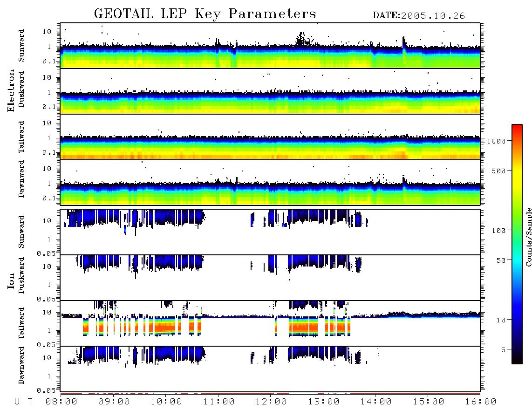Select the DATE:2005.10.26 label
The height and width of the screenshot is (410, 532).
pyautogui.click(x=419, y=16)
